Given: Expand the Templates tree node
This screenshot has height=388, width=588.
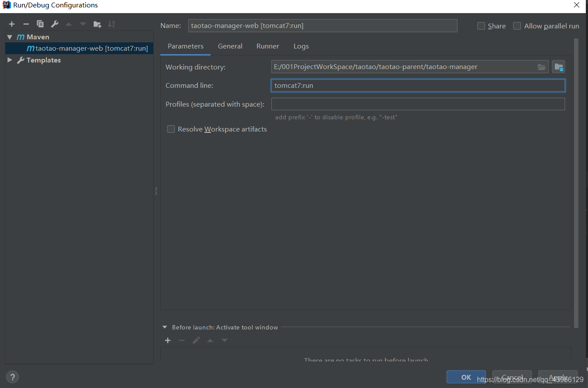Looking at the screenshot, I should tap(10, 60).
